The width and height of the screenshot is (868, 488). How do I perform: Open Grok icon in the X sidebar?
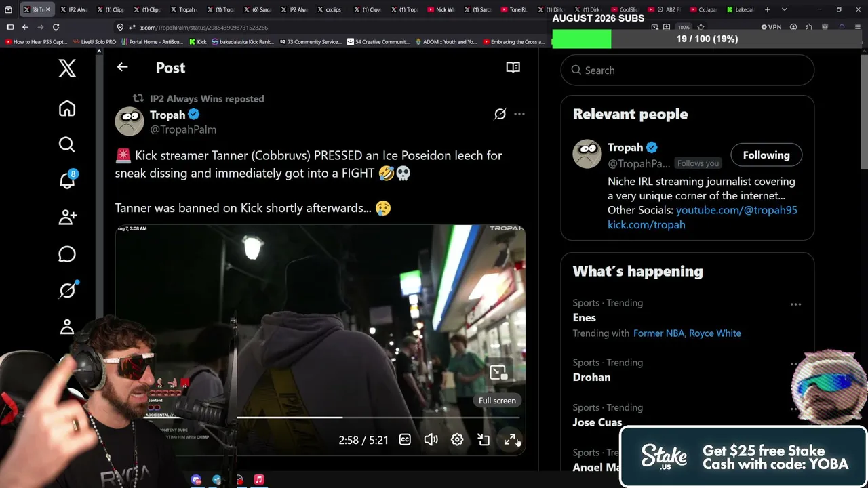tap(67, 290)
